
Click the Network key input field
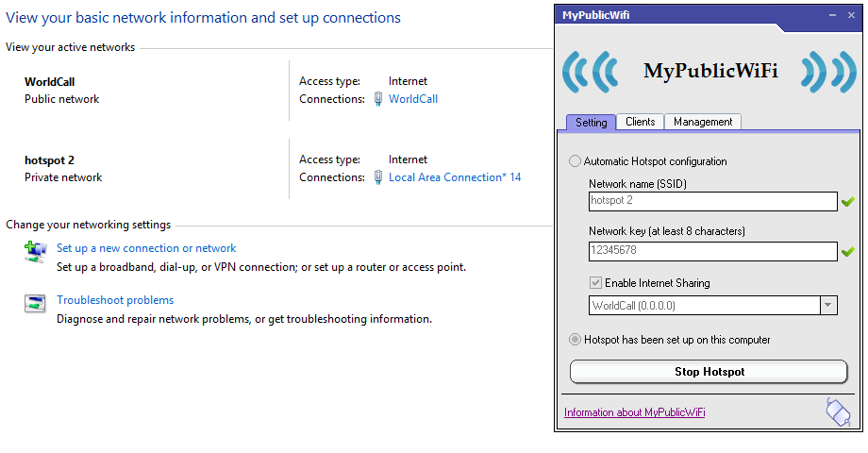(x=713, y=251)
